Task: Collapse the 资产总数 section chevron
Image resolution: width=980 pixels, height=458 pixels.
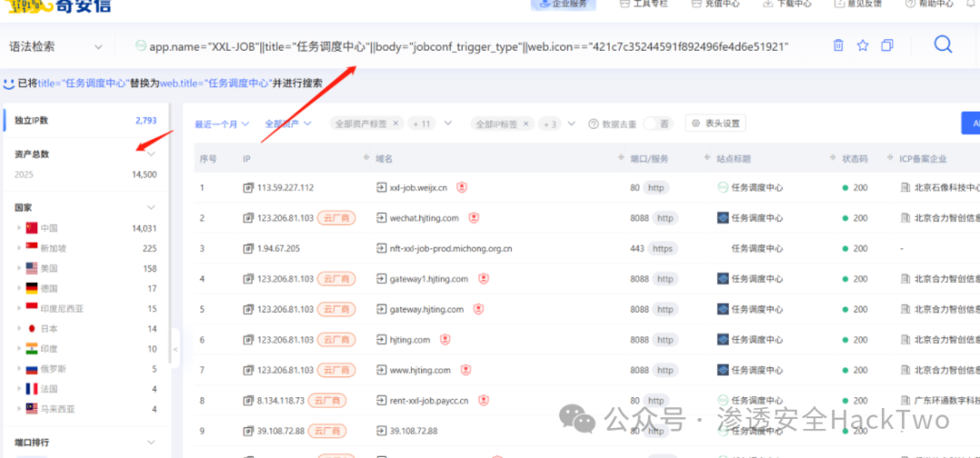Action: [151, 153]
